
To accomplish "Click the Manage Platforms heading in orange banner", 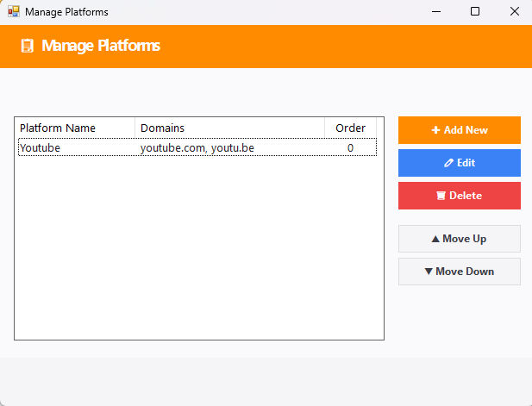I will 101,46.
